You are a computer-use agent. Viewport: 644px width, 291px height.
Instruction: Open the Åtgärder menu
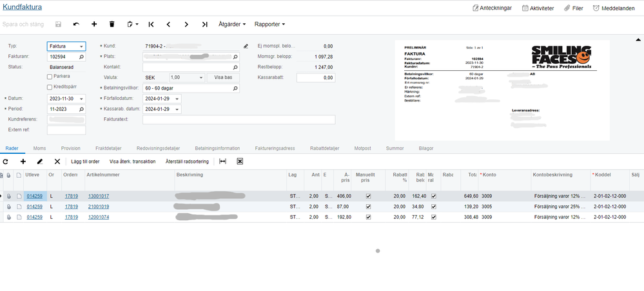(x=232, y=24)
